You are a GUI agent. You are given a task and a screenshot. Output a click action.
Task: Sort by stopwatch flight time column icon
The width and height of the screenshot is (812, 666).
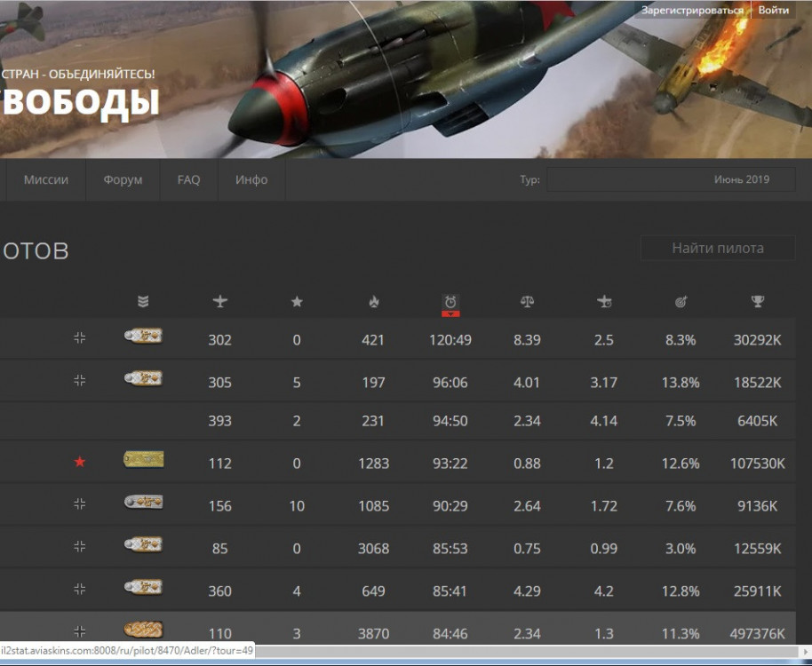[x=450, y=301]
